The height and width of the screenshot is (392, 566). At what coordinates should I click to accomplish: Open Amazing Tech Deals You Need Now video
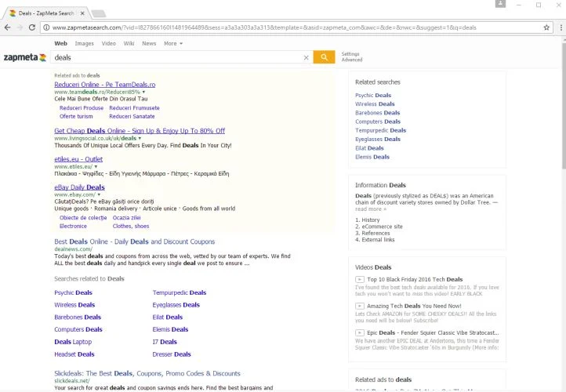pyautogui.click(x=415, y=306)
